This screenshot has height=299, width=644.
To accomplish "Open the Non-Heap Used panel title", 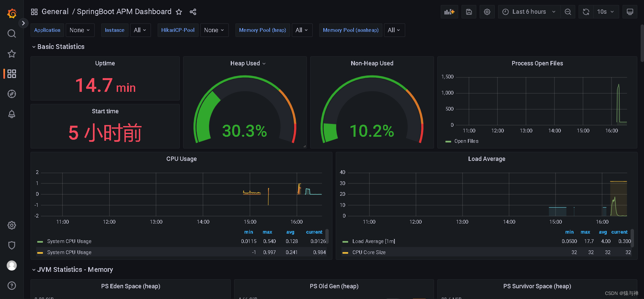I will 372,63.
